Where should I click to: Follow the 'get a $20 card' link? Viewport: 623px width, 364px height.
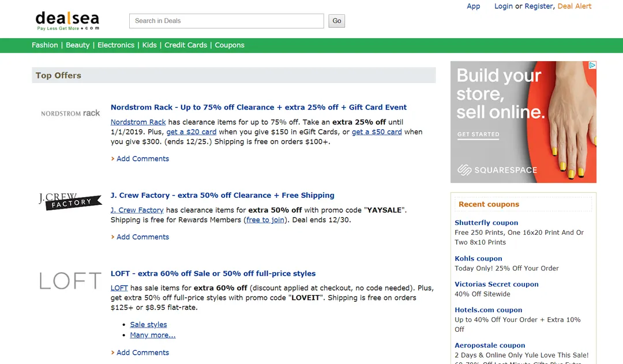[192, 132]
